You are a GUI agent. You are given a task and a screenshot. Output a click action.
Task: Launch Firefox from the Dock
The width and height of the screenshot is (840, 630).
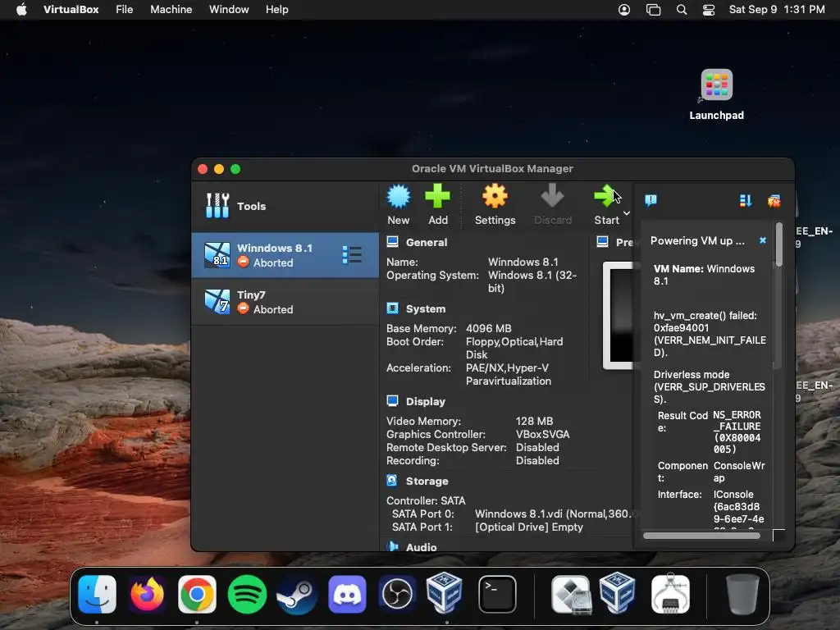tap(148, 594)
